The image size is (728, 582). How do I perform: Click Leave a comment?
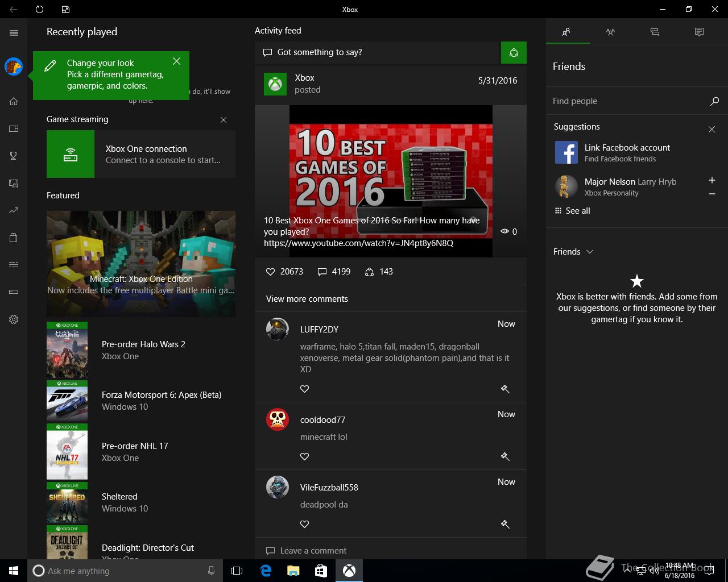[x=313, y=551]
